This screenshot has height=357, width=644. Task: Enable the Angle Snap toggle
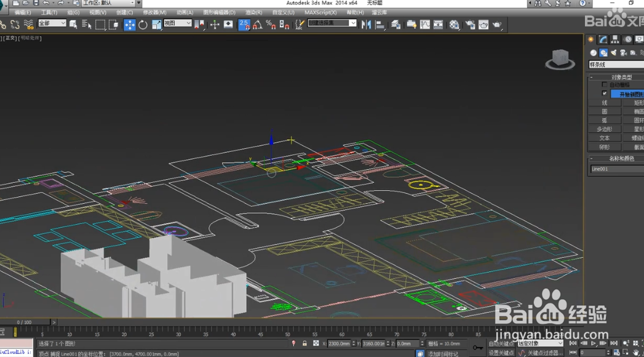click(258, 25)
